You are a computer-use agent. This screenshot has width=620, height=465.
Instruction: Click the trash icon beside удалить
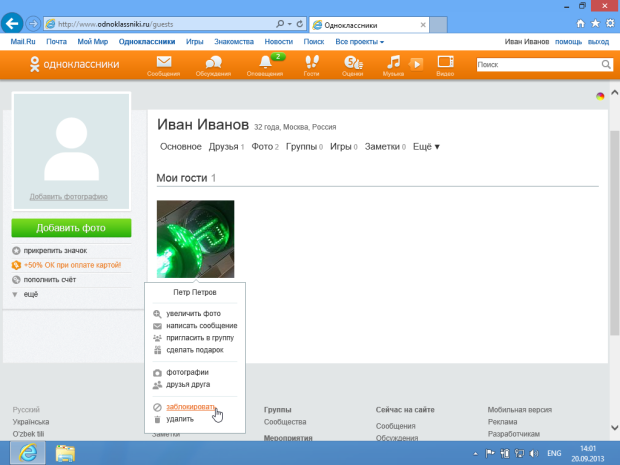pos(157,420)
